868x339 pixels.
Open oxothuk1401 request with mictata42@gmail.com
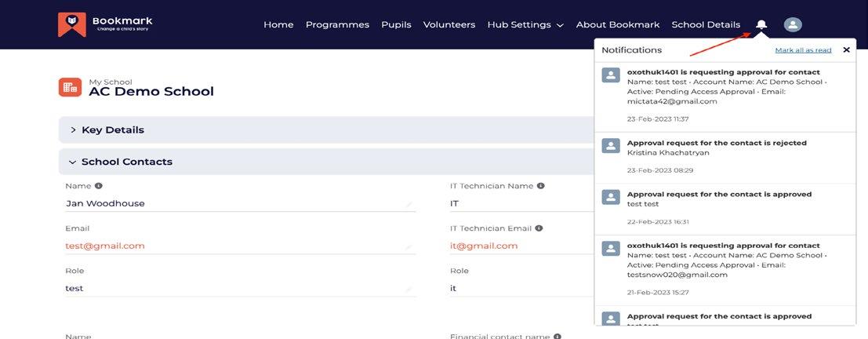725,97
